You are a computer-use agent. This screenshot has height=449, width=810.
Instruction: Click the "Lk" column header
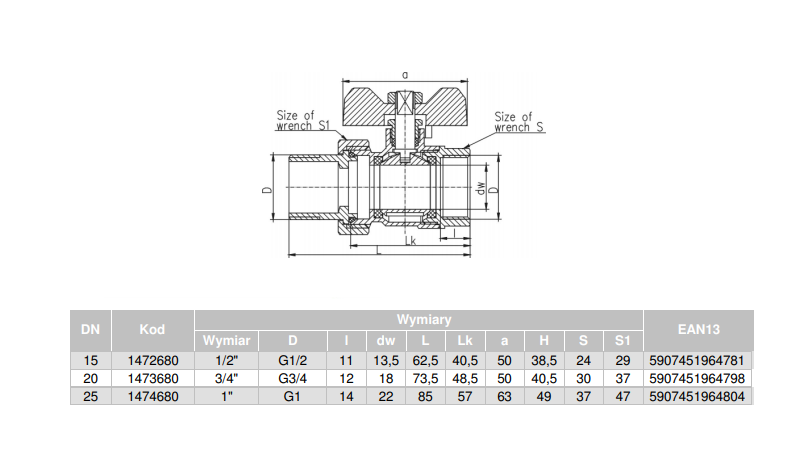(465, 341)
